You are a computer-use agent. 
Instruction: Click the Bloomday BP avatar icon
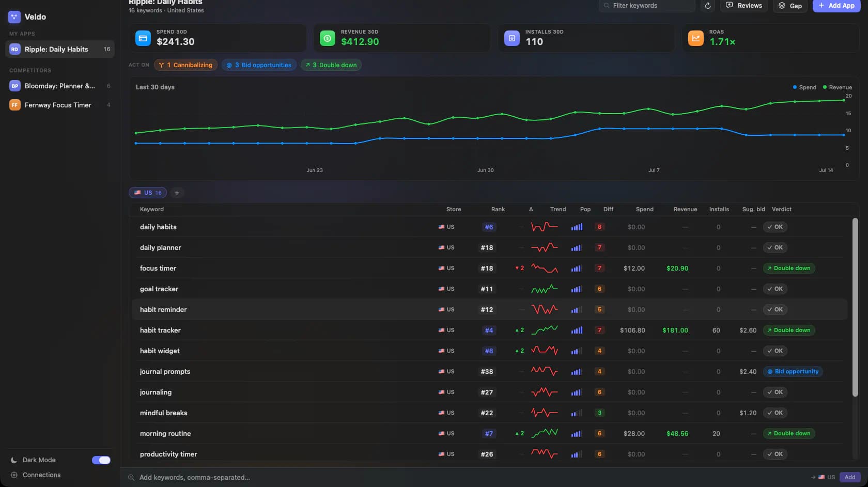pyautogui.click(x=14, y=86)
